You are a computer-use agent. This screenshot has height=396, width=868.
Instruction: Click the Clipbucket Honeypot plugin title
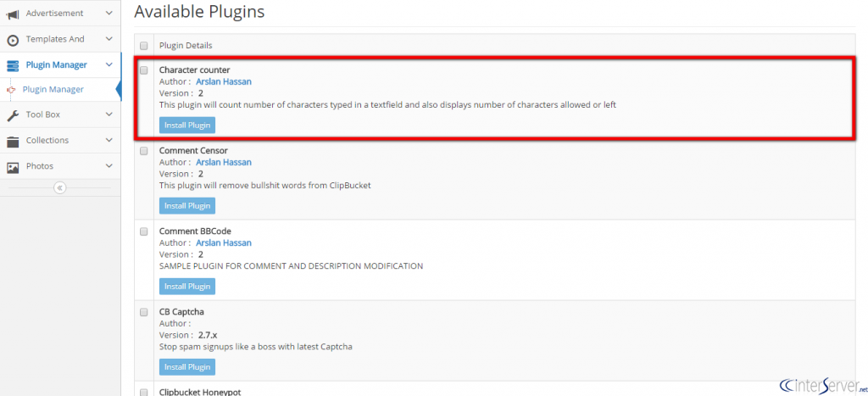200,392
